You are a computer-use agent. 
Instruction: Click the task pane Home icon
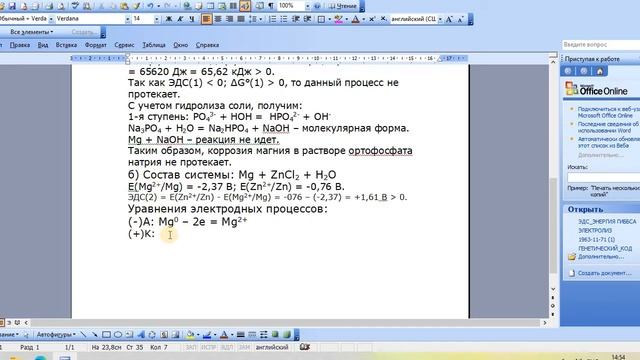[600, 71]
